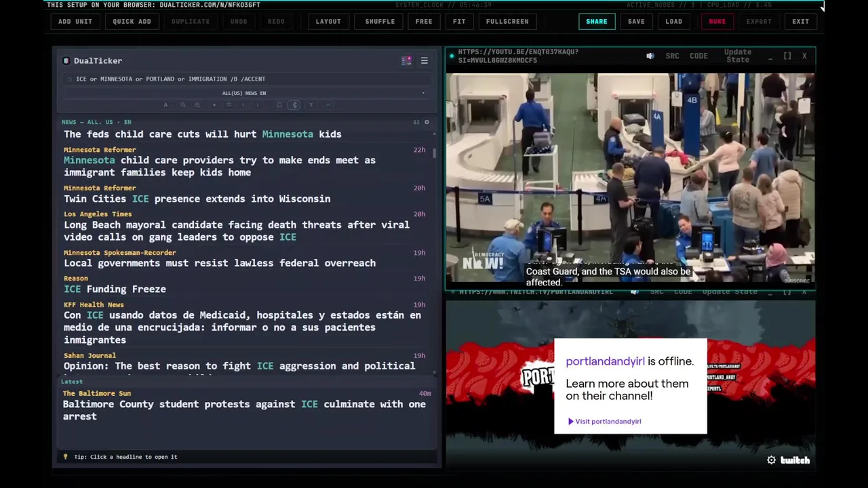The width and height of the screenshot is (868, 488).
Task: Click the SAVE button
Action: pyautogui.click(x=636, y=22)
